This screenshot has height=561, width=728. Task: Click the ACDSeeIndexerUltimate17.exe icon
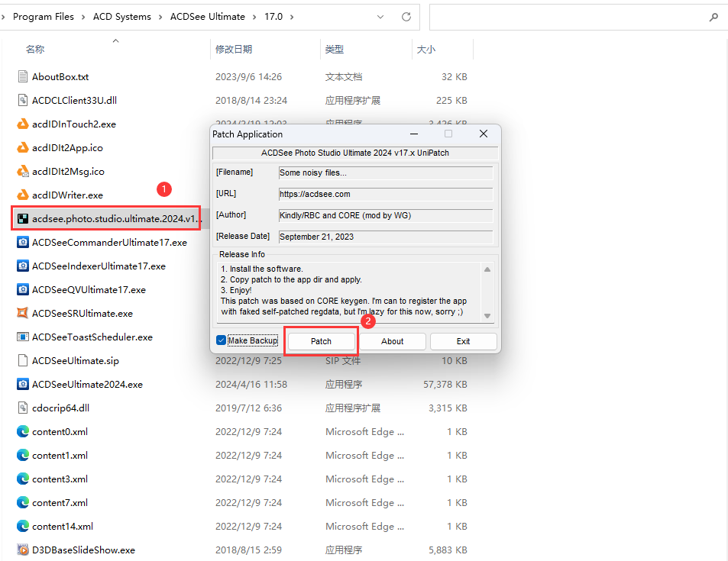click(23, 266)
